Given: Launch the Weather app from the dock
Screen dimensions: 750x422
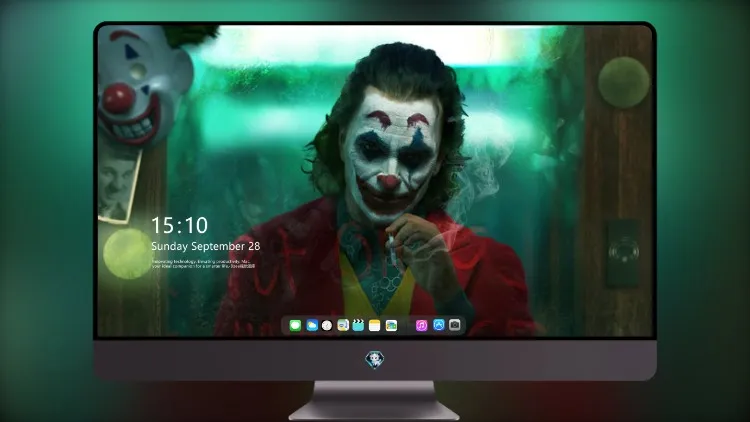Looking at the screenshot, I should tap(312, 325).
